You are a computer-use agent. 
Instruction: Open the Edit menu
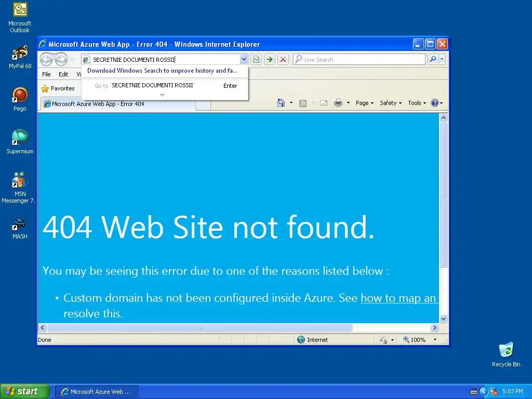pos(63,74)
